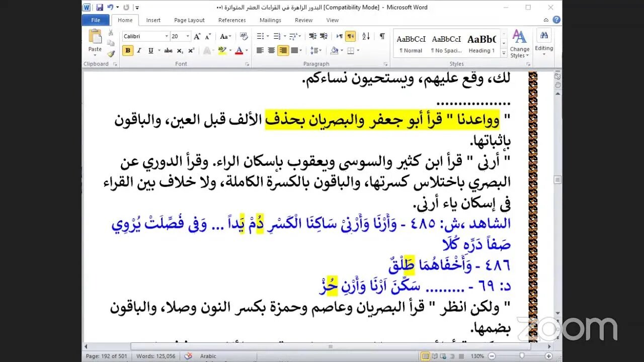The height and width of the screenshot is (362, 644).
Task: Click the vertical scrollbar thumb
Action: (x=557, y=179)
